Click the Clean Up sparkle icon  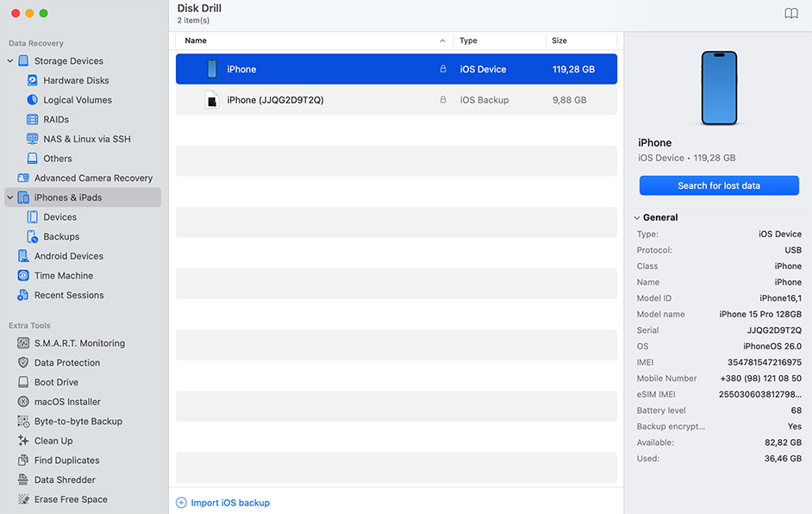tap(23, 441)
